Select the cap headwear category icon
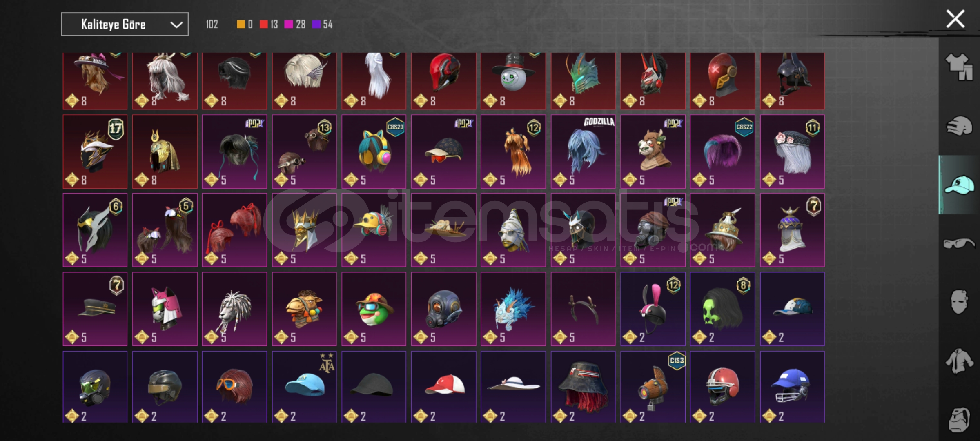The image size is (980, 441). click(x=959, y=185)
